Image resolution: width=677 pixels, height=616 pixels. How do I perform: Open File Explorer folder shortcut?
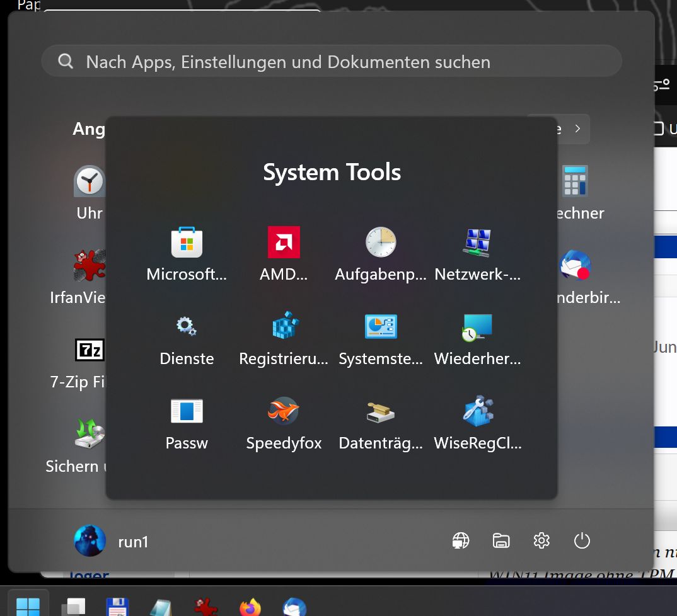[501, 540]
